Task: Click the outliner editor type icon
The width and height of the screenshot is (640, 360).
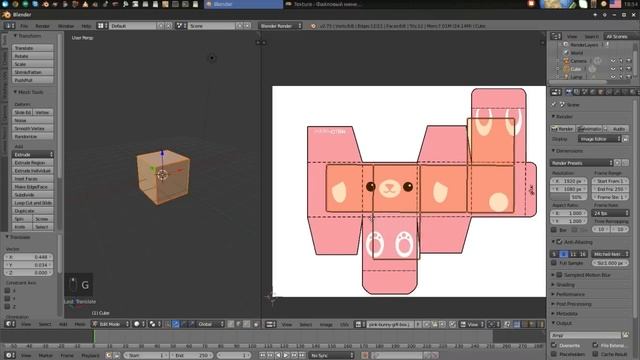Action: 555,36
